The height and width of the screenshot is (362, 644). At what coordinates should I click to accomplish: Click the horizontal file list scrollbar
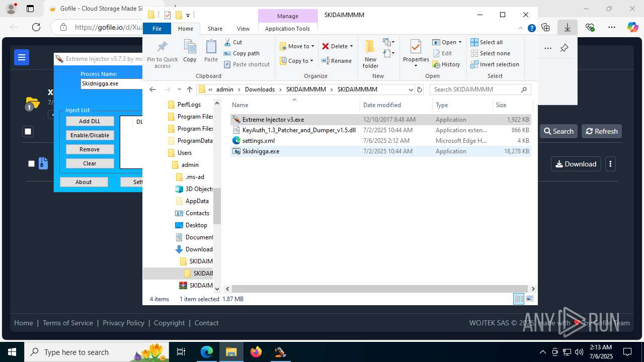click(380, 289)
